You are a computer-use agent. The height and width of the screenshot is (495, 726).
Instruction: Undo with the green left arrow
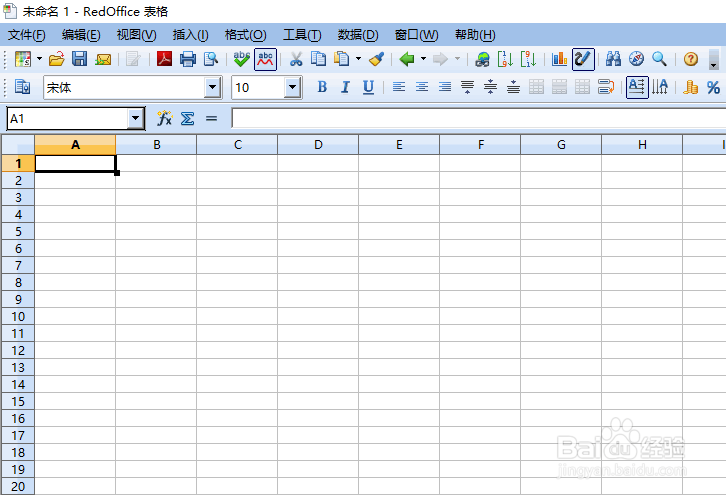(x=407, y=59)
